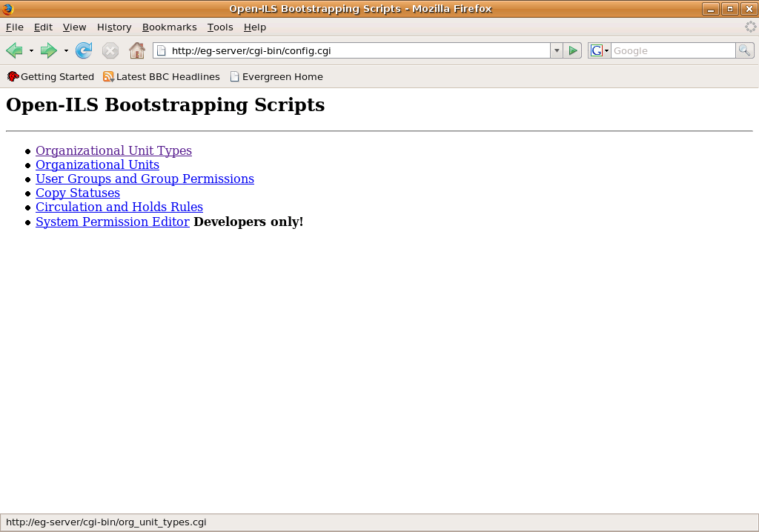Go back with the green Back arrow

click(15, 50)
